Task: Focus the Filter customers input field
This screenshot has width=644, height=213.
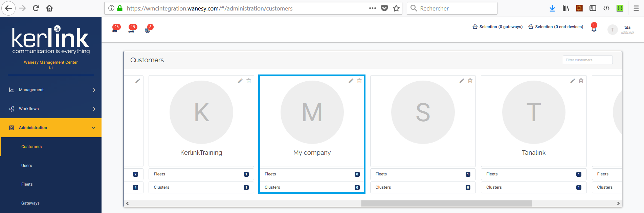Action: click(x=587, y=60)
